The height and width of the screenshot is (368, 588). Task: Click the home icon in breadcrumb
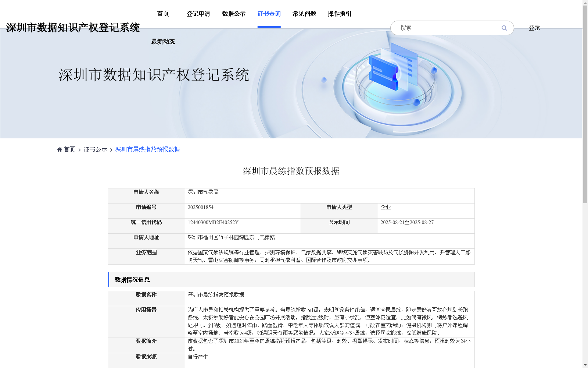point(60,149)
